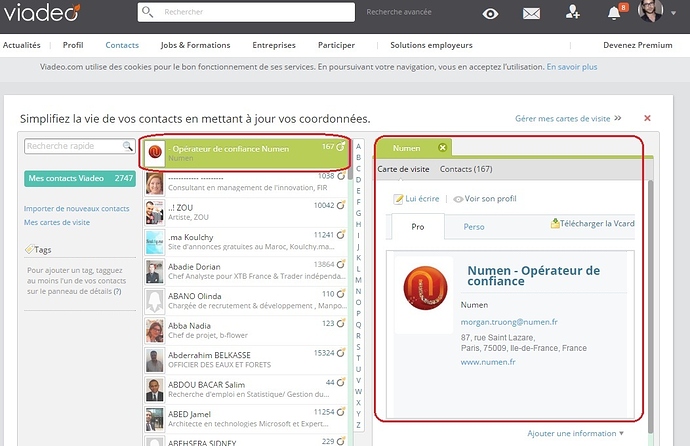Click Lui écrire link
Image resolution: width=690 pixels, height=446 pixels.
pyautogui.click(x=416, y=199)
